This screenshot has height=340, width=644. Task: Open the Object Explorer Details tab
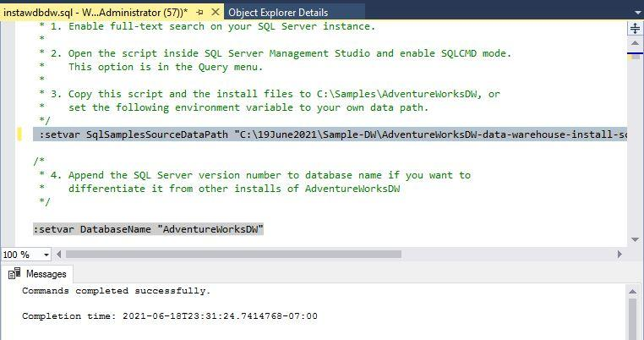(278, 13)
